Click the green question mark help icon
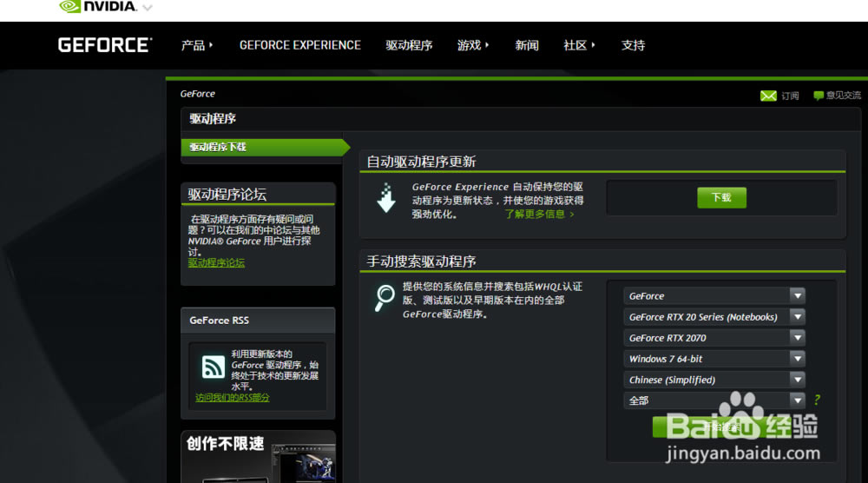Viewport: 868px width, 483px height. [817, 400]
